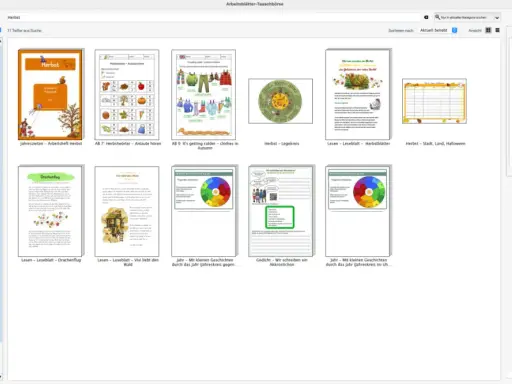This screenshot has width=512, height=384.
Task: Clear the search field with the erase icon
Action: (426, 17)
